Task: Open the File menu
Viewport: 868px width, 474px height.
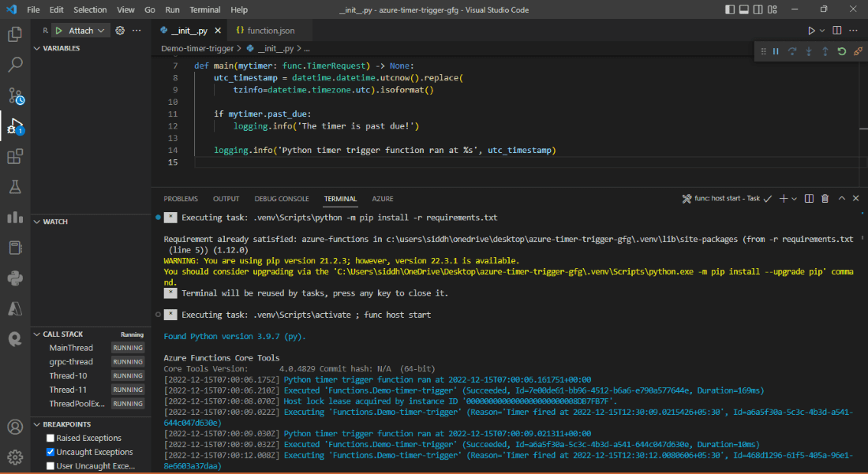Action: [33, 9]
